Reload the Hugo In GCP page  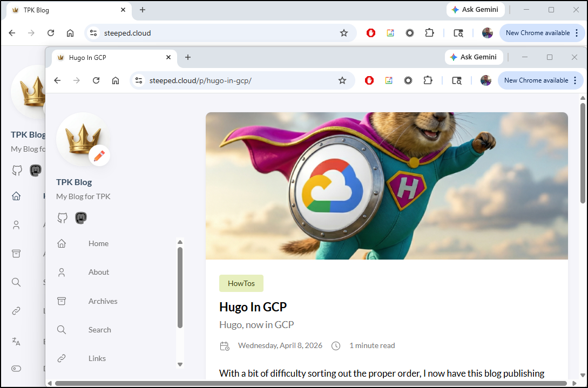[x=96, y=80]
